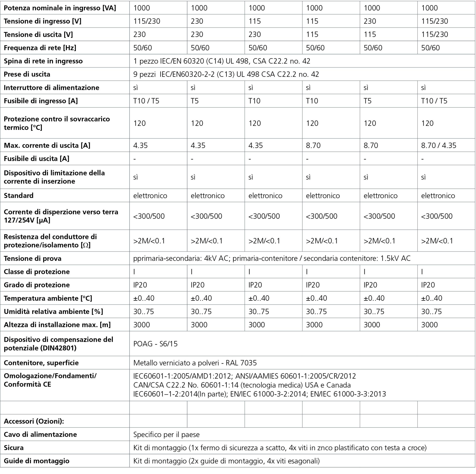Click the top-right cell of the table
476x474 pixels.
pyautogui.click(x=446, y=8)
